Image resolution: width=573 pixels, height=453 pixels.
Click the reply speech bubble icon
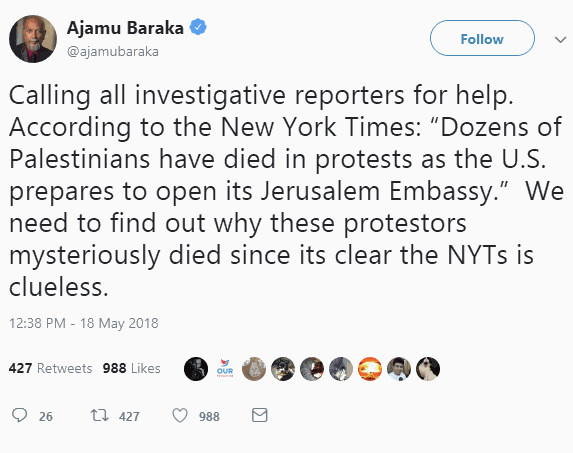19,415
